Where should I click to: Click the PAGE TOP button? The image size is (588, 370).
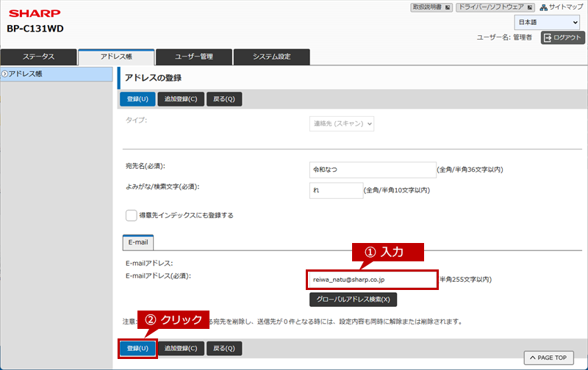pyautogui.click(x=548, y=358)
